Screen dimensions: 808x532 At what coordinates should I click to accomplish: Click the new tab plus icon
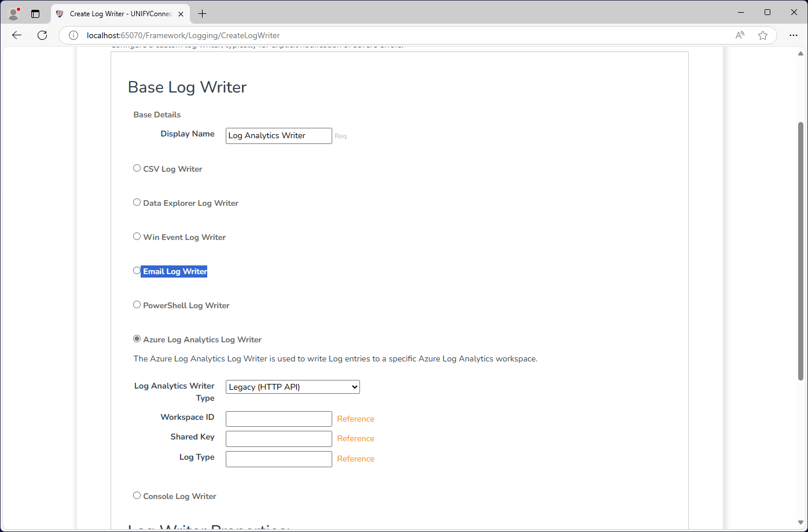[202, 13]
